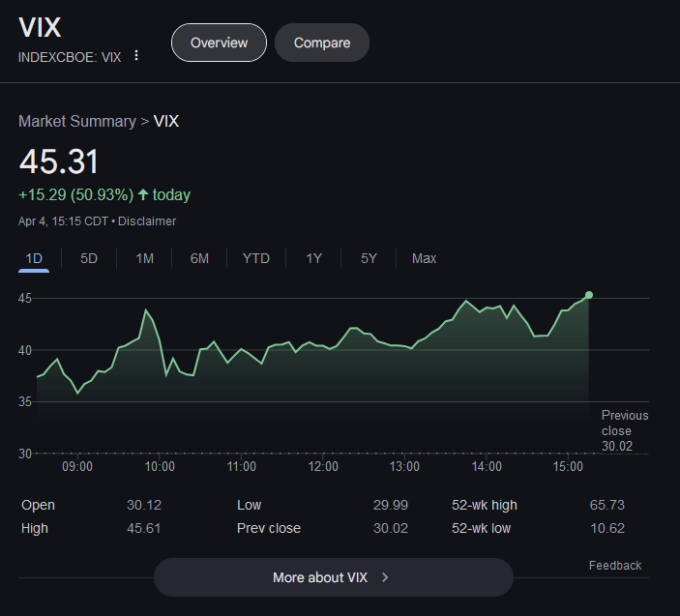The image size is (680, 616).
Task: Click the VIX title heading
Action: (x=40, y=27)
